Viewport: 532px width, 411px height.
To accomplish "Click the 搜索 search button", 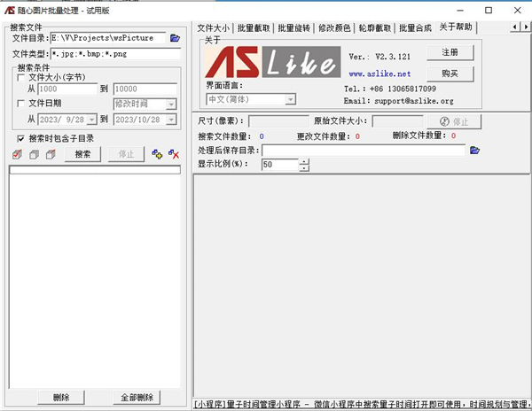I will [82, 154].
